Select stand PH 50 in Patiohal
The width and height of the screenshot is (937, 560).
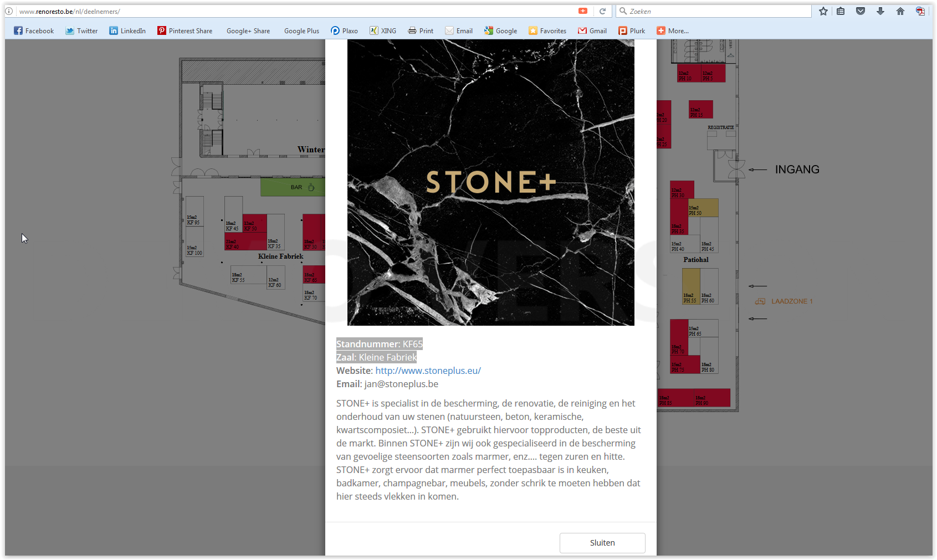(703, 208)
